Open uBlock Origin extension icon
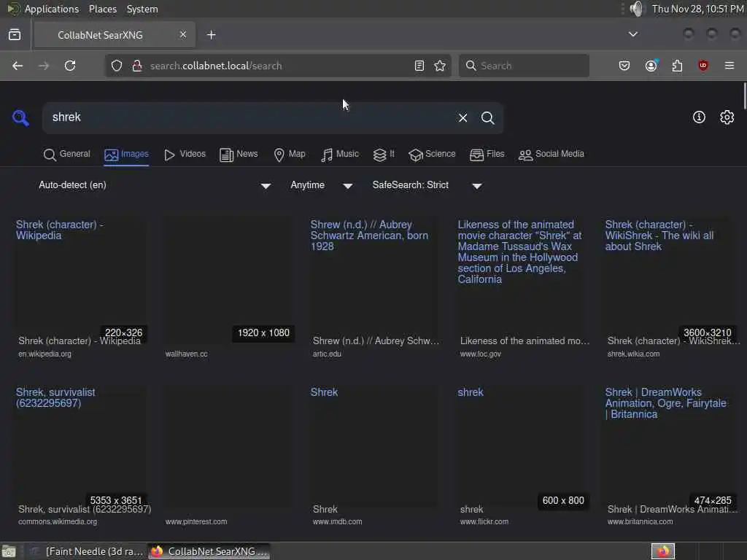The width and height of the screenshot is (747, 560). point(703,66)
